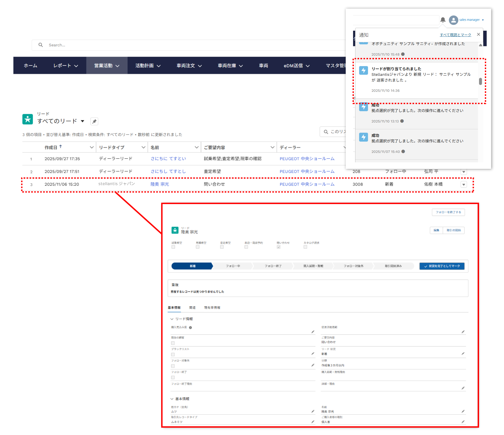Toggle the カタログ請求 checkbox
The height and width of the screenshot is (435, 504).
point(305,247)
